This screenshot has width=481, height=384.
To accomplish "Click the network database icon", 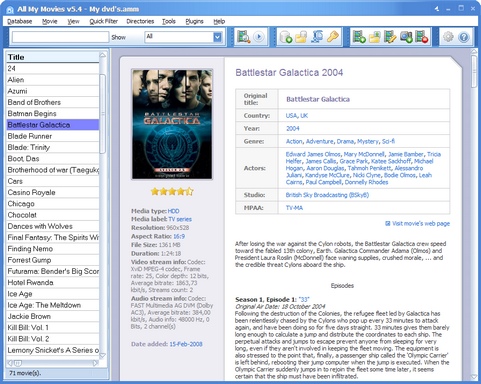I will click(x=317, y=37).
